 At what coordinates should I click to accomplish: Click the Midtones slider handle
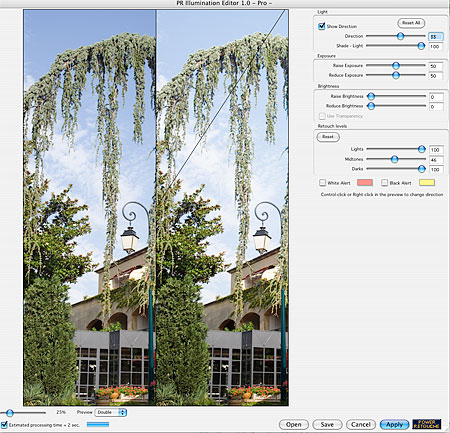pos(394,159)
